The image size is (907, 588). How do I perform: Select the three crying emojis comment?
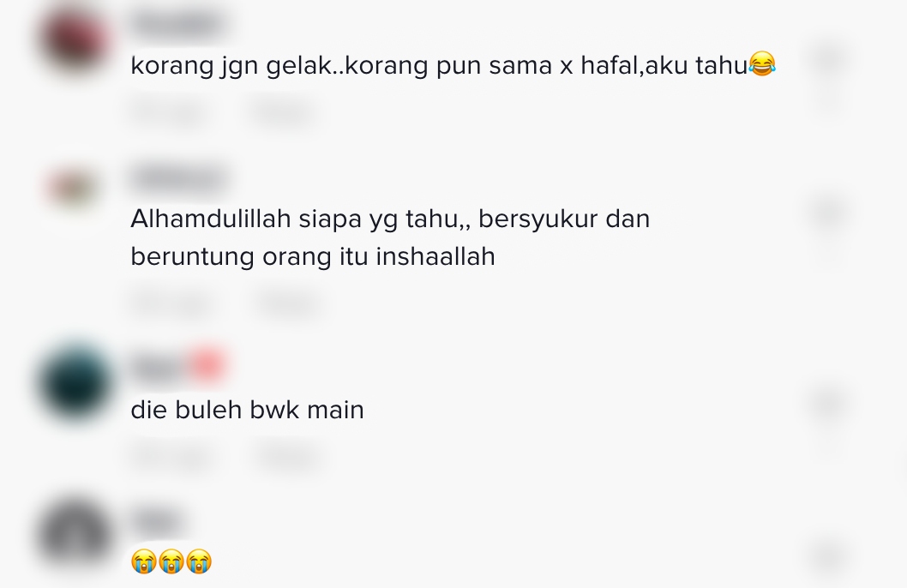pos(171,561)
